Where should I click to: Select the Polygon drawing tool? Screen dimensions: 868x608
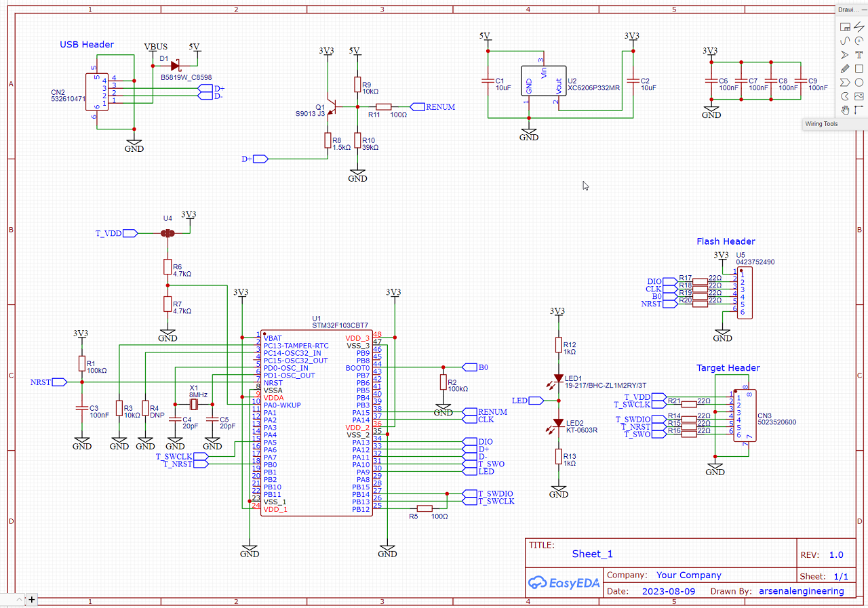pos(845,83)
